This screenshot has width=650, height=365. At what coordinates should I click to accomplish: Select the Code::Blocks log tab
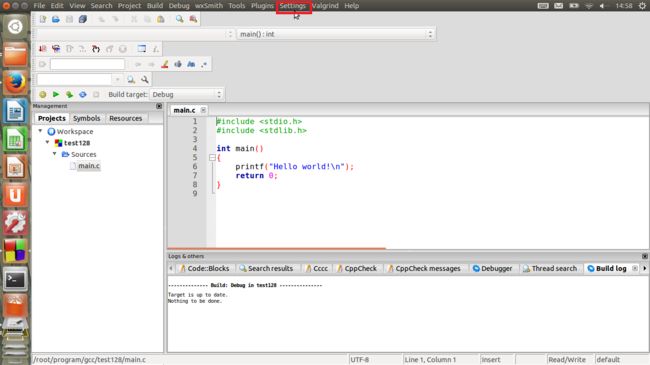[204, 268]
